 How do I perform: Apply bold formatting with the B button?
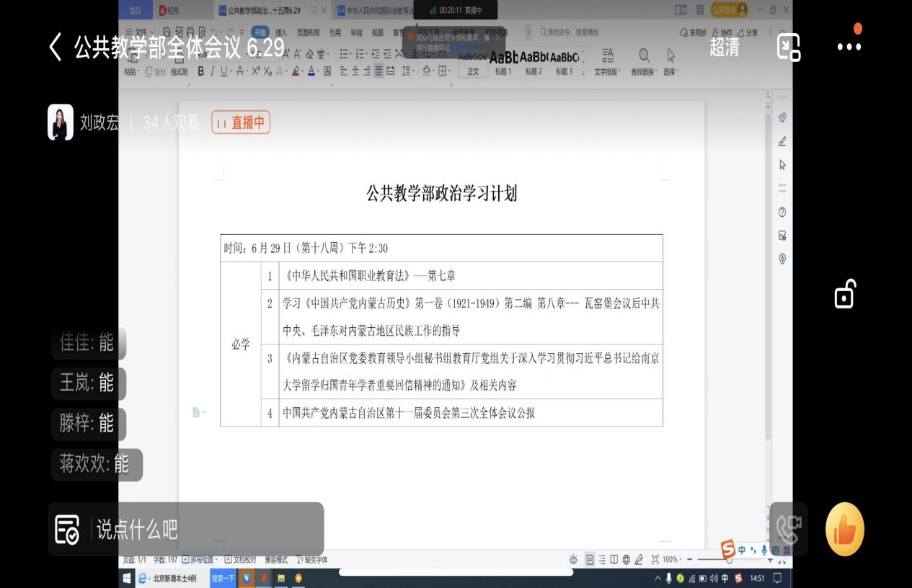[x=201, y=71]
